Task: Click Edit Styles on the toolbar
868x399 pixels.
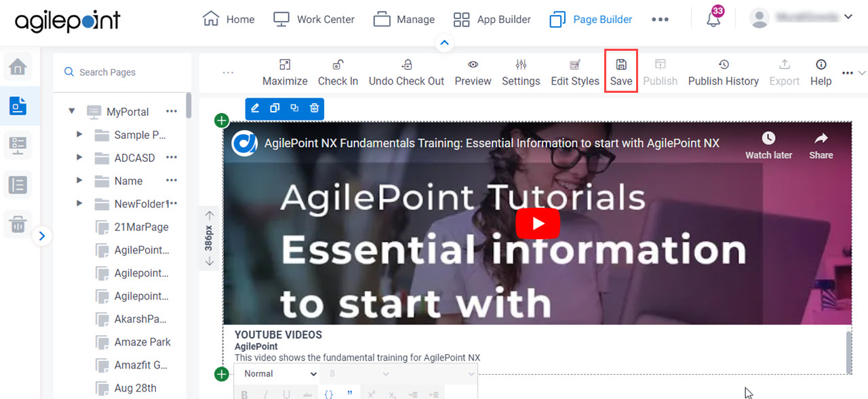Action: click(575, 73)
